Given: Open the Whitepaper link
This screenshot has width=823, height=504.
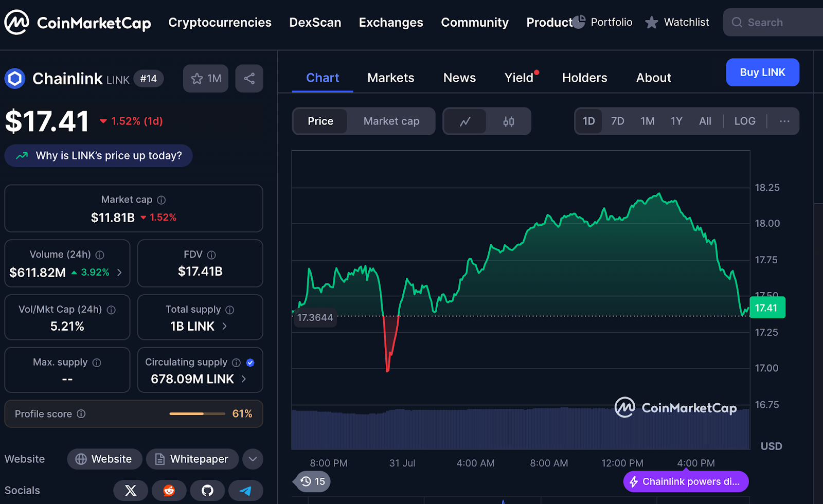Looking at the screenshot, I should click(x=192, y=459).
